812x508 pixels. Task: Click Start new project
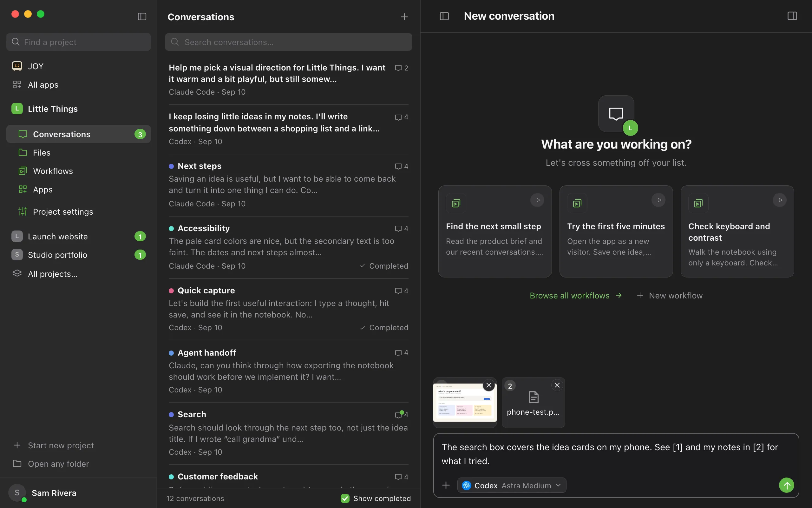pos(79,445)
